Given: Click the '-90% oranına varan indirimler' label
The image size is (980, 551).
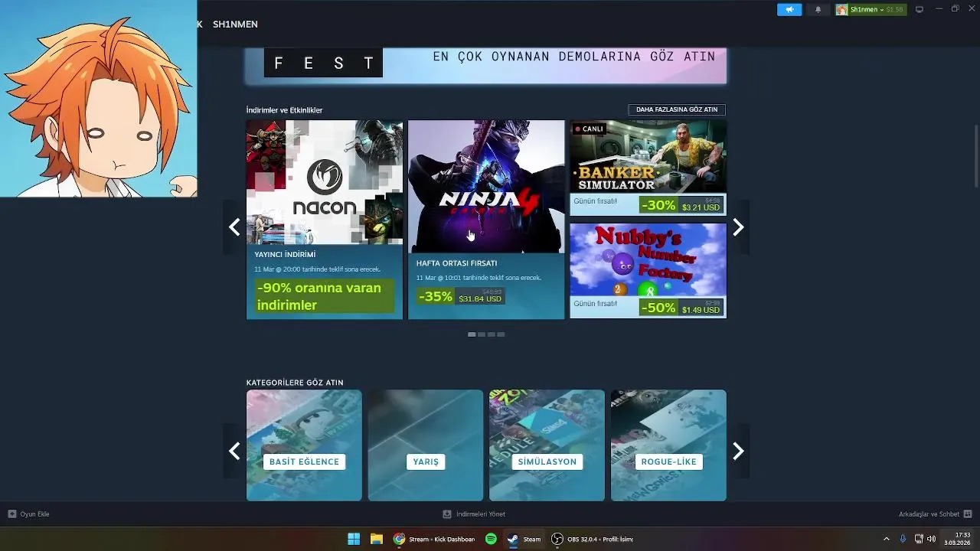Looking at the screenshot, I should click(x=325, y=296).
